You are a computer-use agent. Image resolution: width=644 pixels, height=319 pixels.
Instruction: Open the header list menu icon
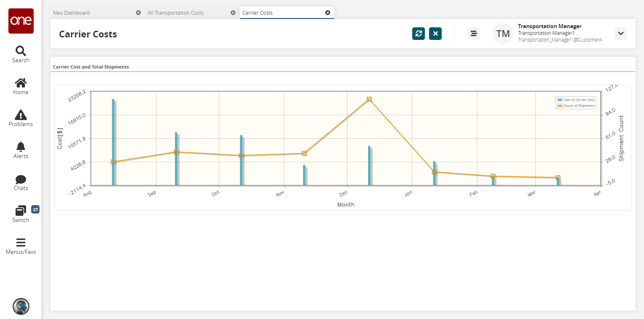pos(474,34)
